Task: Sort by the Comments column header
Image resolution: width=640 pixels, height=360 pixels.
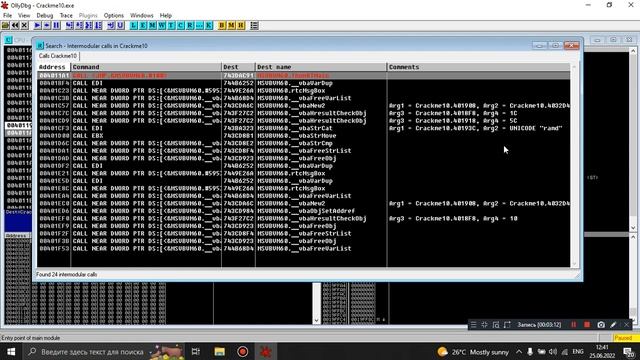Action: [478, 67]
